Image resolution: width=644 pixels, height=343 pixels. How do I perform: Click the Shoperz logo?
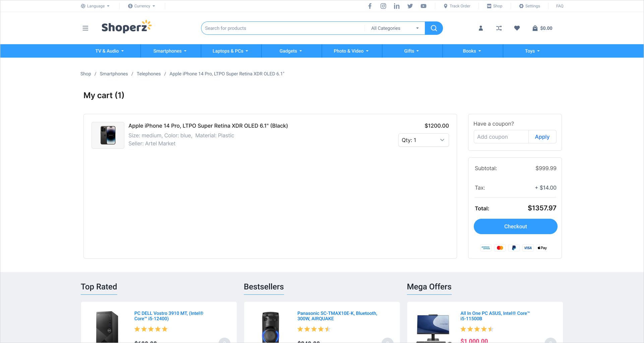tap(127, 27)
